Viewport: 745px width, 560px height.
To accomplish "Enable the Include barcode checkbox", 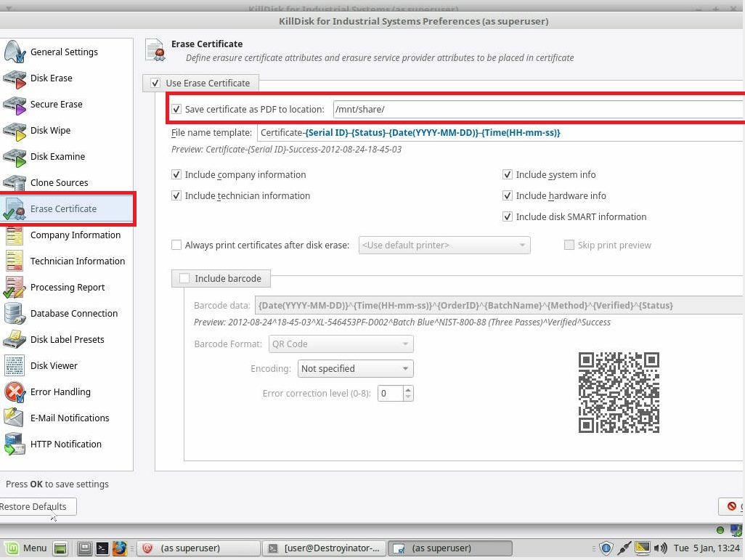I will (x=184, y=279).
